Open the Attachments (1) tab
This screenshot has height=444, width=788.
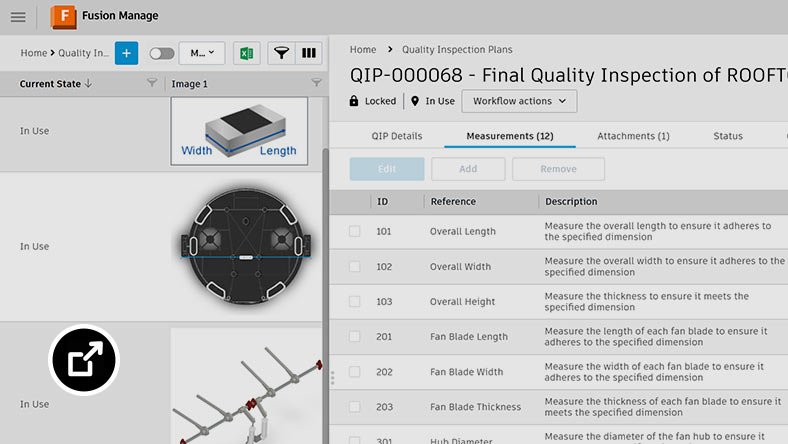click(x=633, y=136)
